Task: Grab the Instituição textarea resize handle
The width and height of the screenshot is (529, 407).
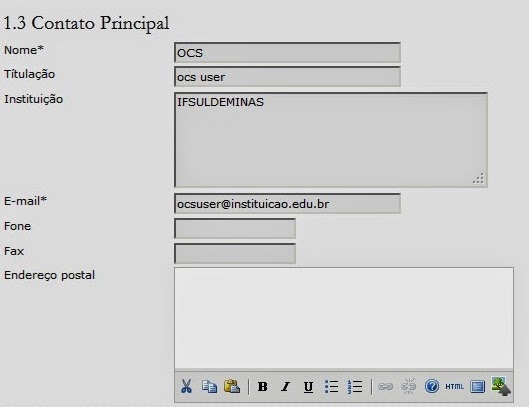Action: (479, 179)
